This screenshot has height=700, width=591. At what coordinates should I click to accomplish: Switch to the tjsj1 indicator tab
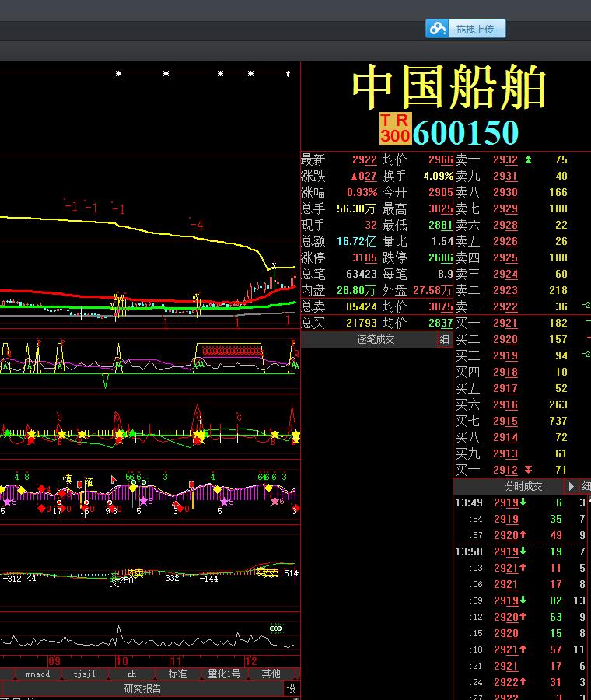(x=84, y=674)
